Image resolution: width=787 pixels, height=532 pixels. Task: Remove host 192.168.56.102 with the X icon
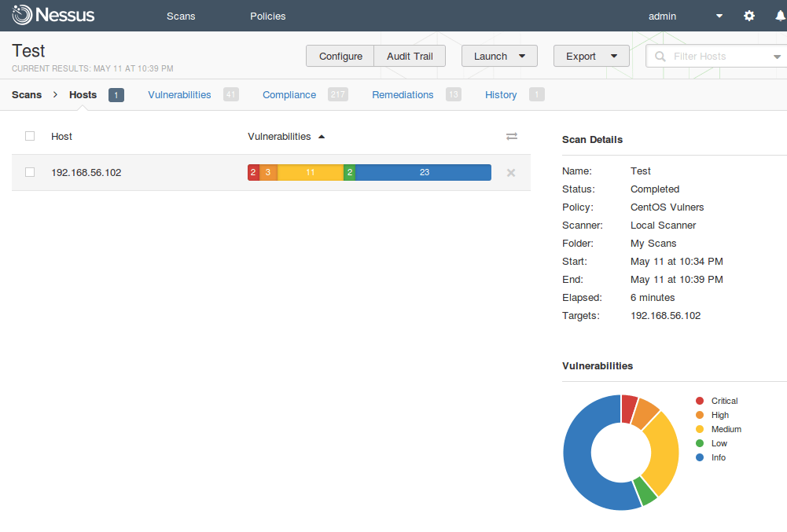click(x=510, y=172)
